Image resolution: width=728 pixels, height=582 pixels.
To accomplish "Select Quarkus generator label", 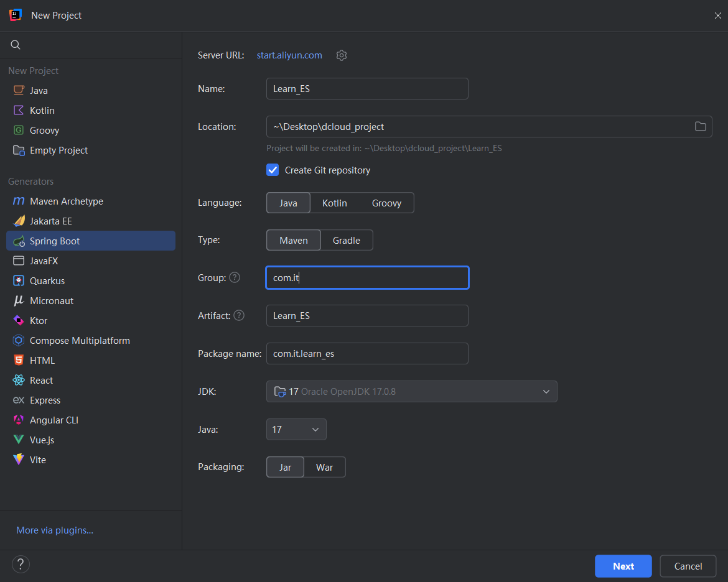I will pyautogui.click(x=47, y=281).
